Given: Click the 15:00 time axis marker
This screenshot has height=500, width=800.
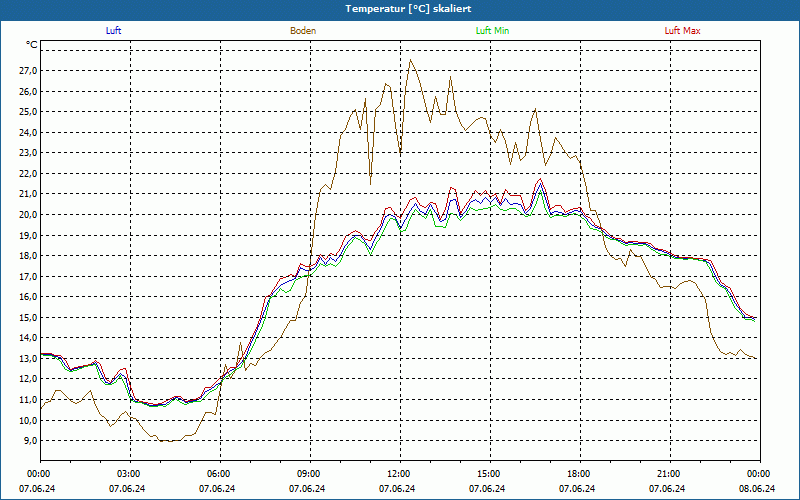Looking at the screenshot, I should click(488, 474).
